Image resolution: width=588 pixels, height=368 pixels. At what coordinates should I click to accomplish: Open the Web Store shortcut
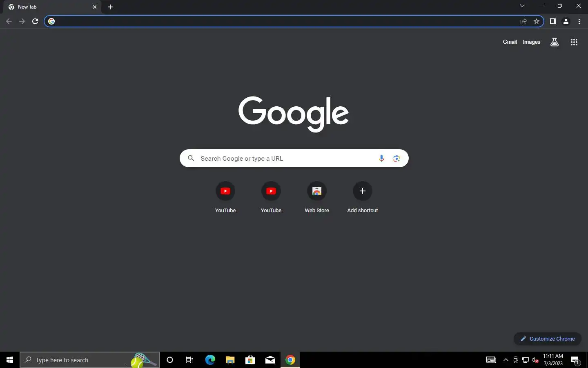tap(317, 197)
